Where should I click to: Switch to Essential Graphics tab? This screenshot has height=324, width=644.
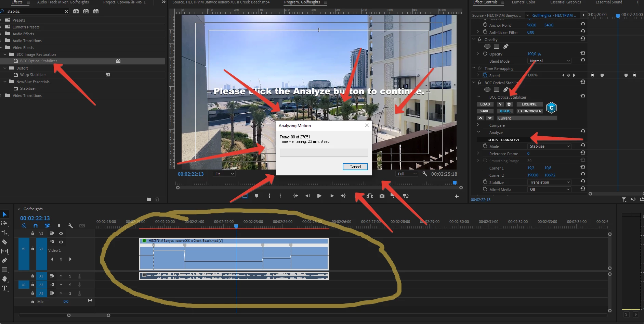565,2
